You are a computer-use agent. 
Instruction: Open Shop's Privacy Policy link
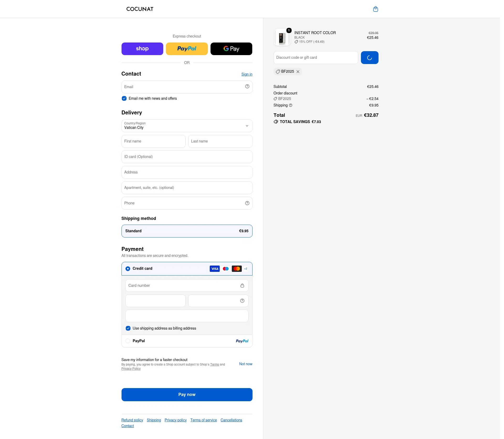[131, 369]
